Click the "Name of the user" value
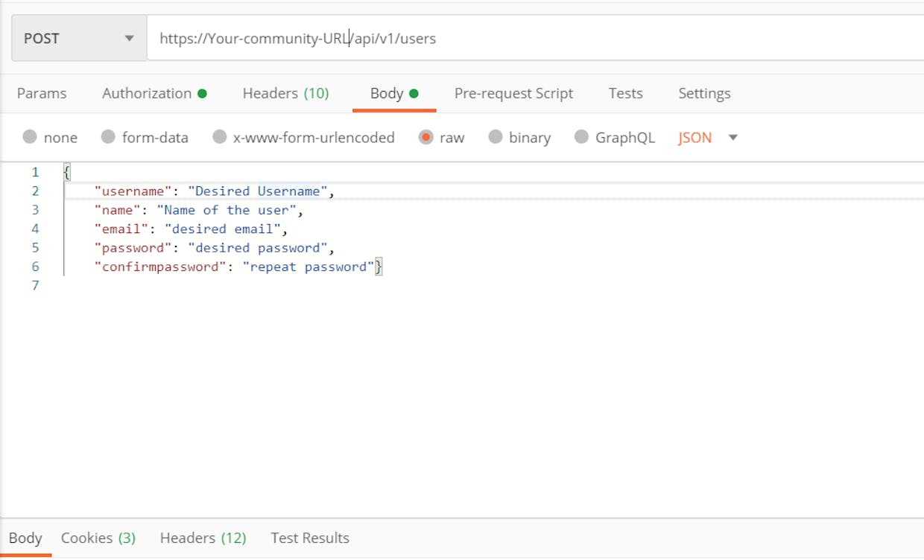This screenshot has height=560, width=924. [227, 210]
